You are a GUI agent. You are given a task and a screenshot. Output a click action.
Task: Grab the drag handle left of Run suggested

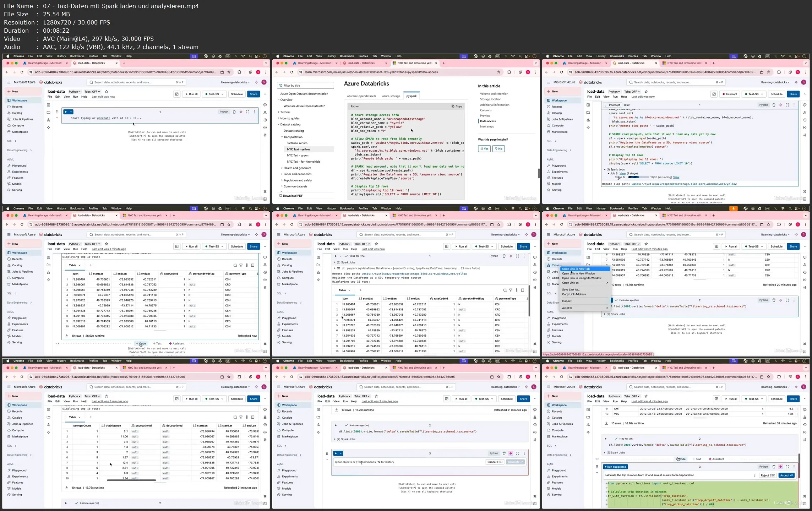597,467
